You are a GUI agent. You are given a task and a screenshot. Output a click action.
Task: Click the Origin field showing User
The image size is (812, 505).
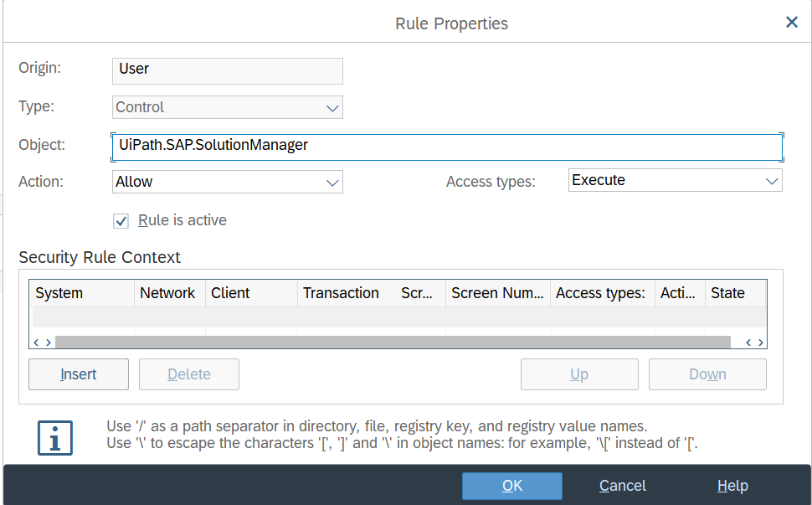pyautogui.click(x=227, y=70)
